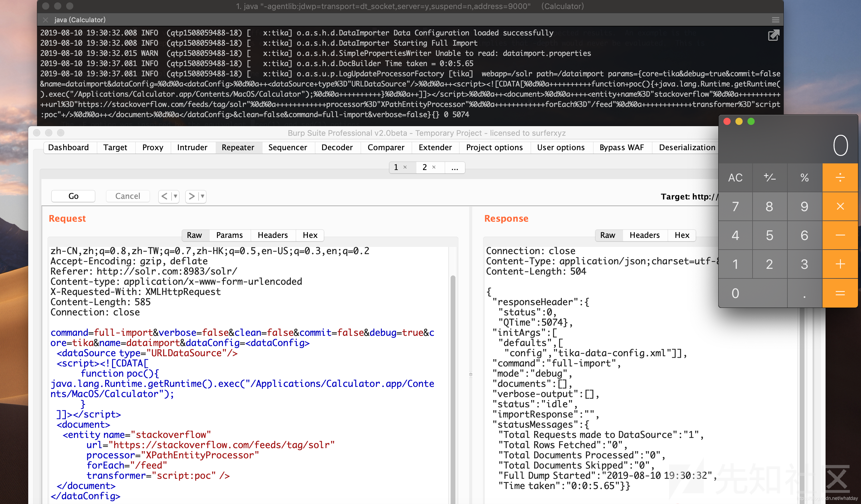Close Repeater tab 2 with its x
This screenshot has width=861, height=504.
[x=434, y=167]
